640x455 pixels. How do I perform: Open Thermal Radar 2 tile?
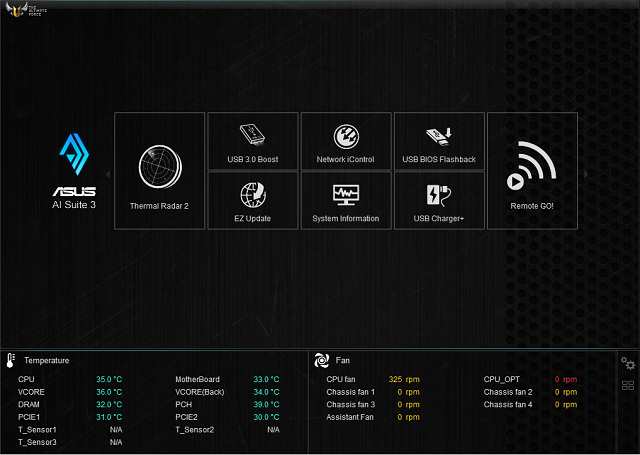(159, 171)
